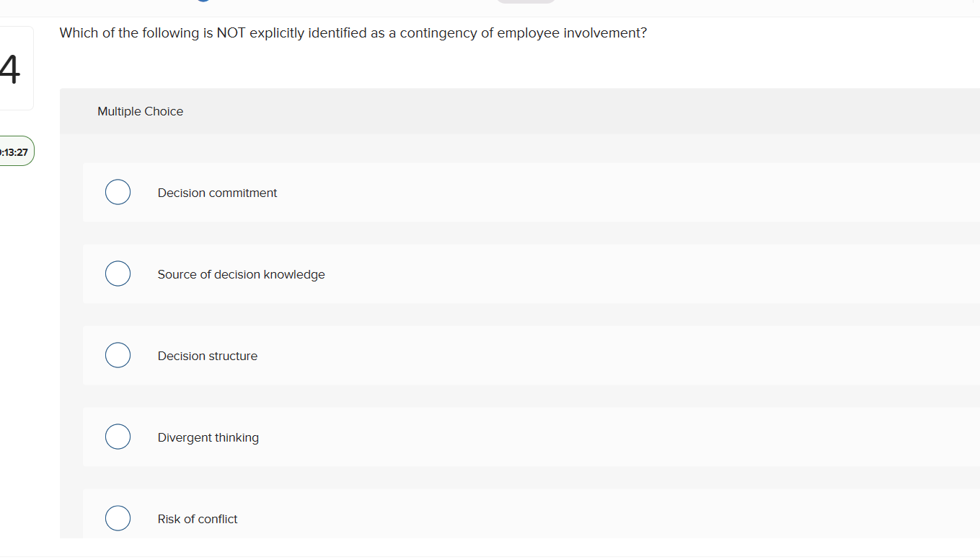Click inside the Decision structure answer row
980x560 pixels.
[x=505, y=356]
